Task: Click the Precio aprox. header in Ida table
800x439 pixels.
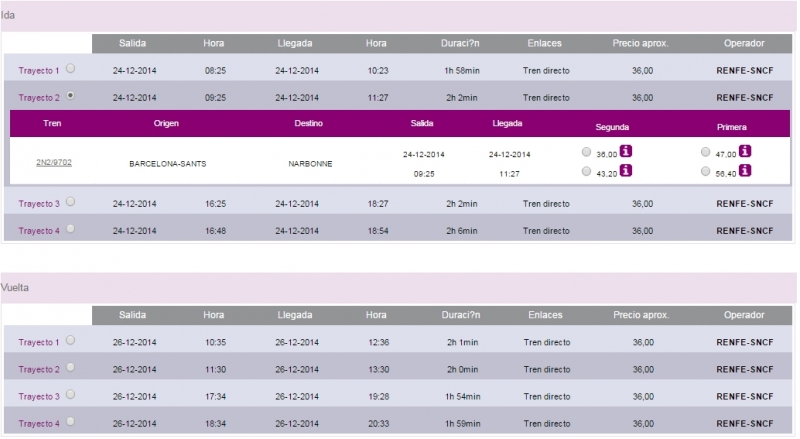Action: [640, 44]
